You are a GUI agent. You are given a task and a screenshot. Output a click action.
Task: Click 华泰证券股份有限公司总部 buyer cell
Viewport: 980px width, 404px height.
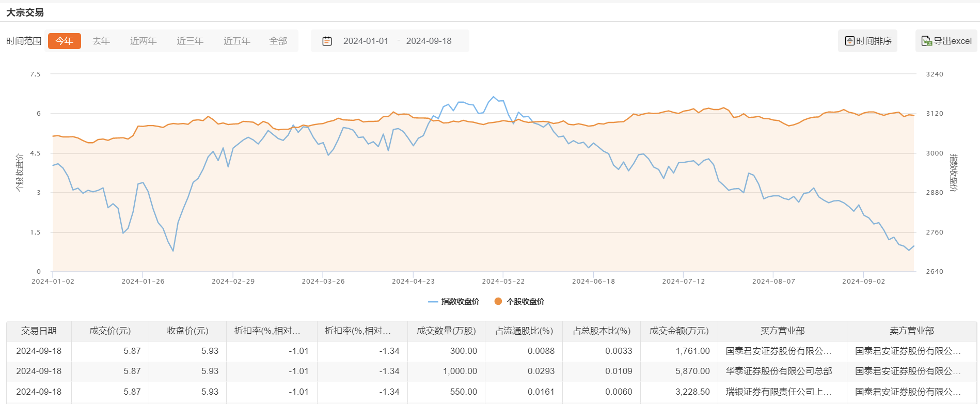point(779,371)
